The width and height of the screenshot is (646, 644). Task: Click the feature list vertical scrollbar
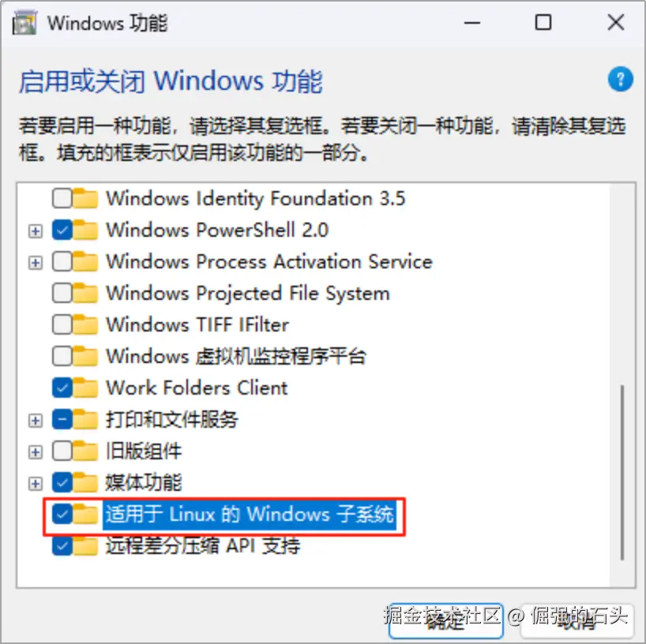click(x=622, y=472)
